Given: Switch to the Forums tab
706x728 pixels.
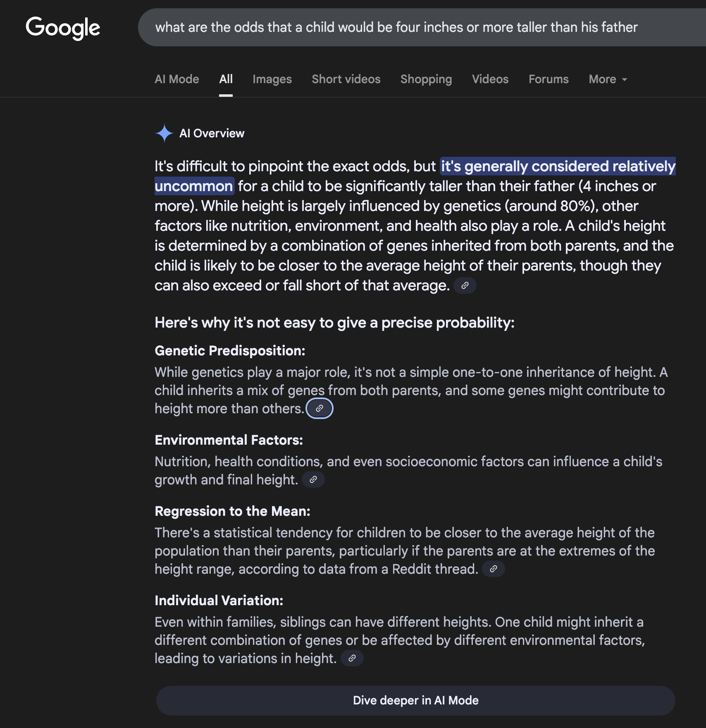Looking at the screenshot, I should pyautogui.click(x=549, y=79).
